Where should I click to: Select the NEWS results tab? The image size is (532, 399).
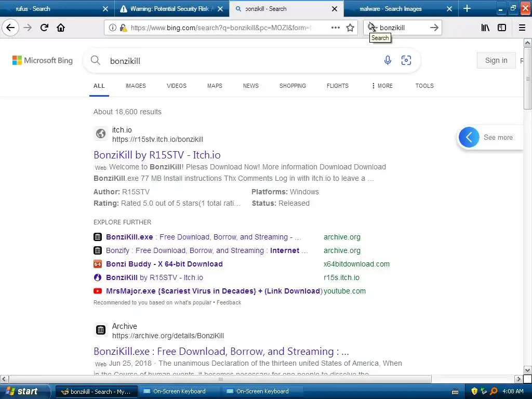click(x=251, y=86)
